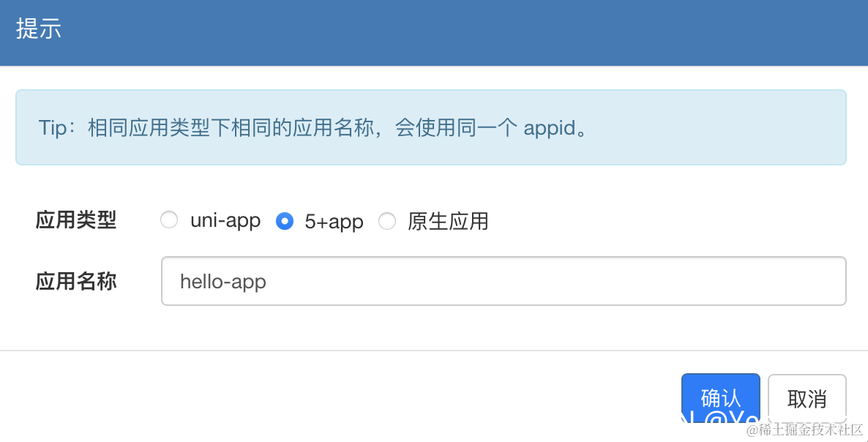Cancel the dialog with 取消

point(807,398)
